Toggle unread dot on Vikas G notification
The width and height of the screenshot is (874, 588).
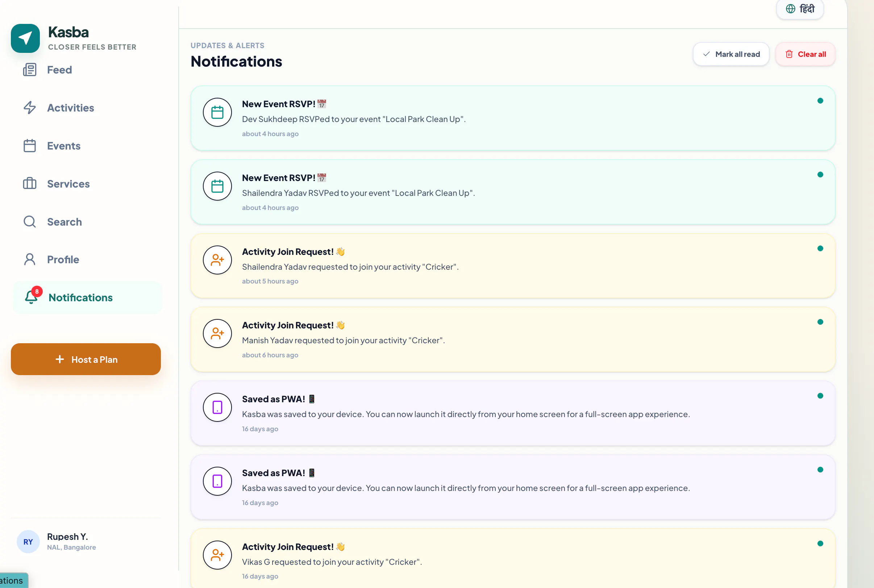(820, 543)
